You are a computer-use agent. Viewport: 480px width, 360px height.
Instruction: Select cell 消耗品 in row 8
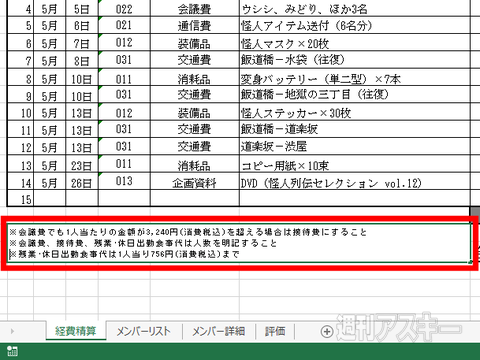195,77
